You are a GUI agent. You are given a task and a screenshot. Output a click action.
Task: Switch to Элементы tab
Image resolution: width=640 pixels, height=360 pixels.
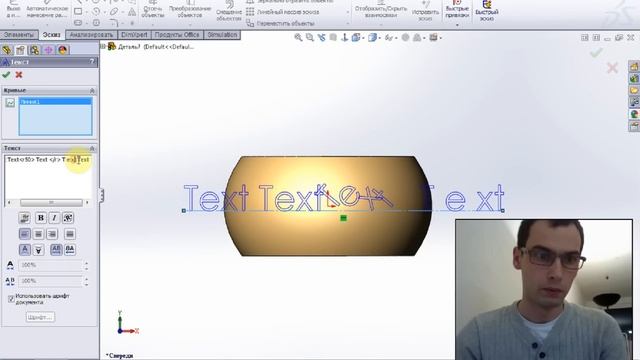pos(19,35)
